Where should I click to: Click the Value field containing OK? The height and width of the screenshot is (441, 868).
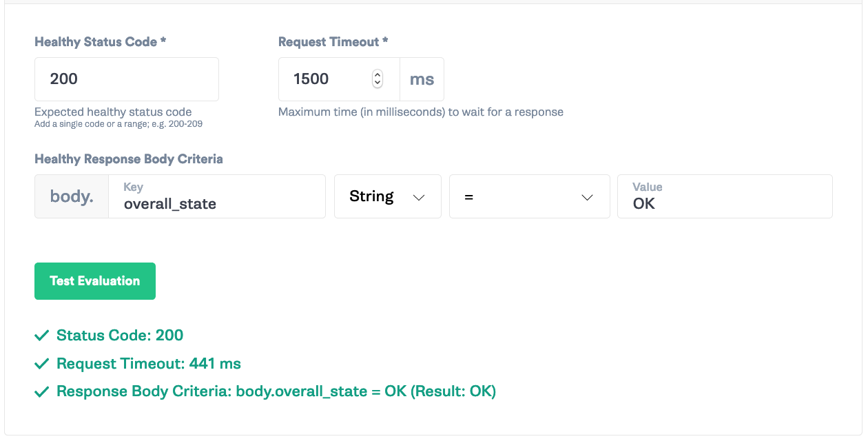pos(725,196)
